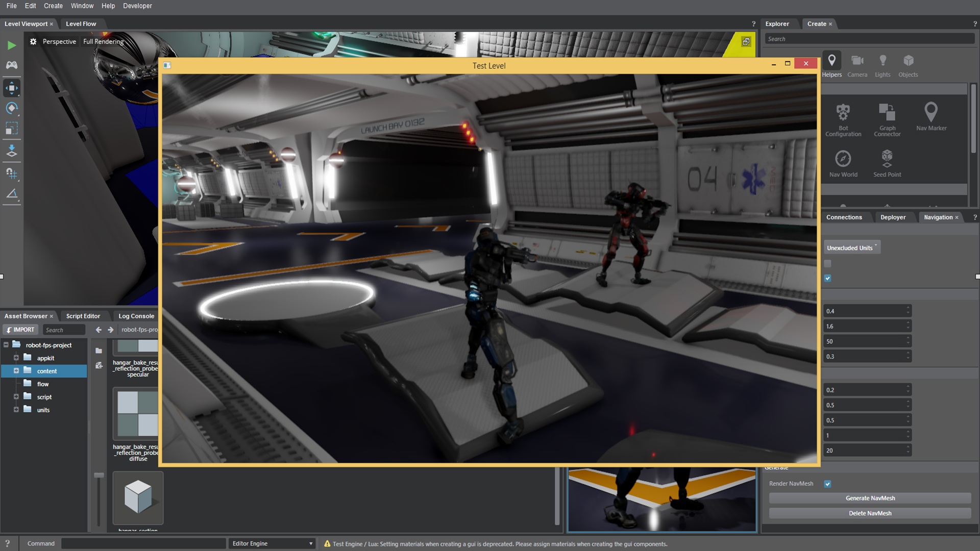Activate the Rotate tool in viewport toolbar

[x=11, y=108]
